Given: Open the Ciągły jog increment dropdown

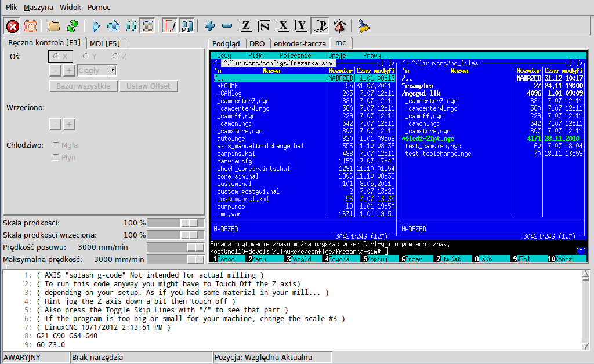Looking at the screenshot, I should click(x=111, y=70).
